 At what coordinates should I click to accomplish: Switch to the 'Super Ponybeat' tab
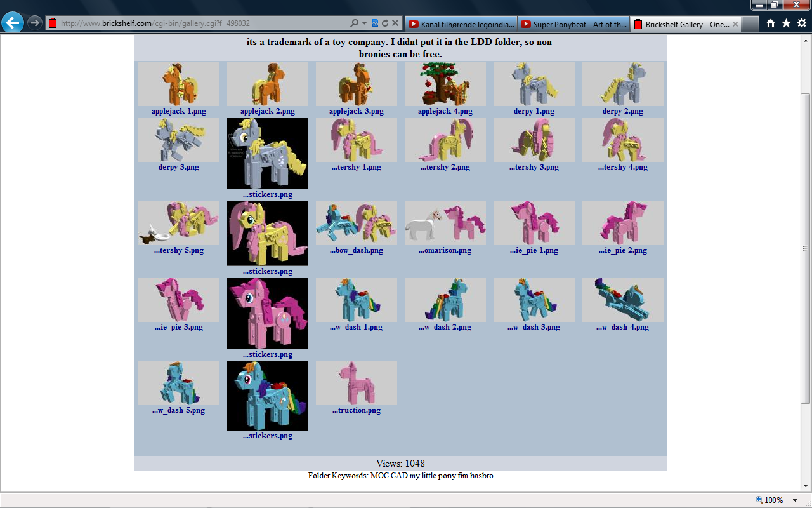[x=573, y=24]
